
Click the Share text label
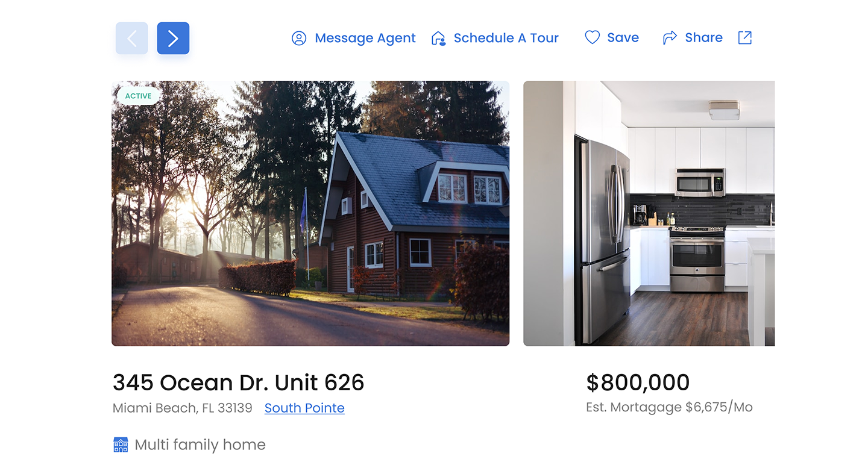[x=703, y=37]
